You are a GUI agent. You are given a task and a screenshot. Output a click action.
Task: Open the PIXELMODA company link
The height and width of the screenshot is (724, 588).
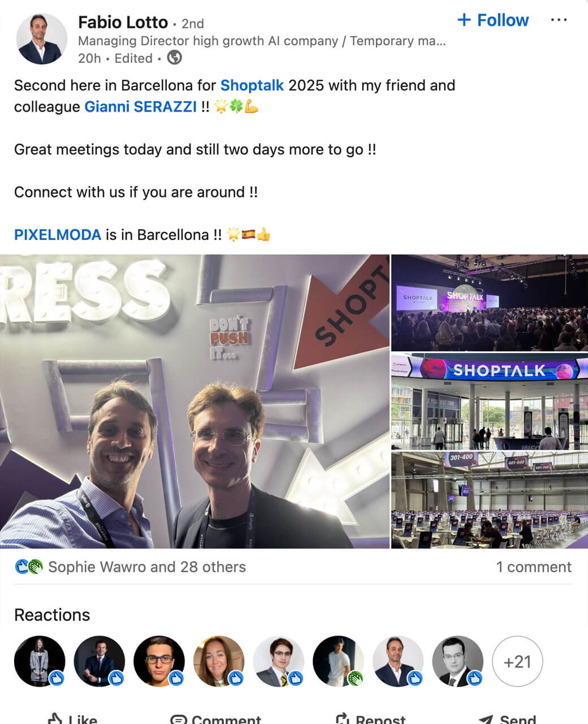click(58, 235)
